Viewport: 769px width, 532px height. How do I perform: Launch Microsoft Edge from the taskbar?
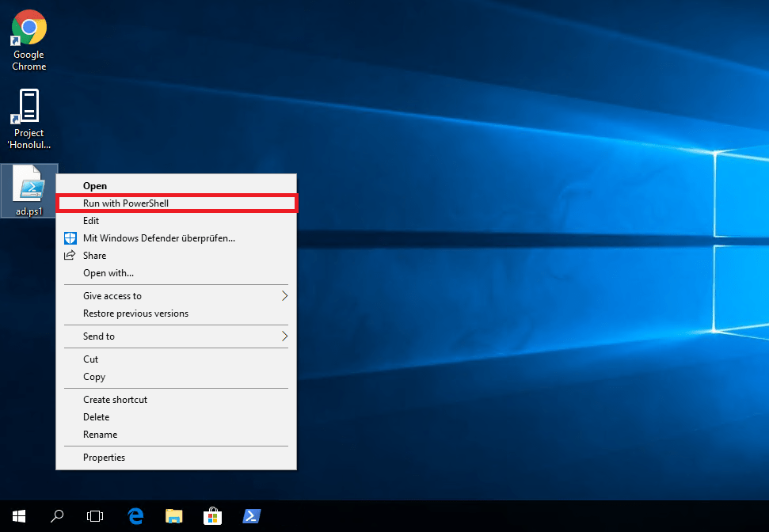click(135, 516)
